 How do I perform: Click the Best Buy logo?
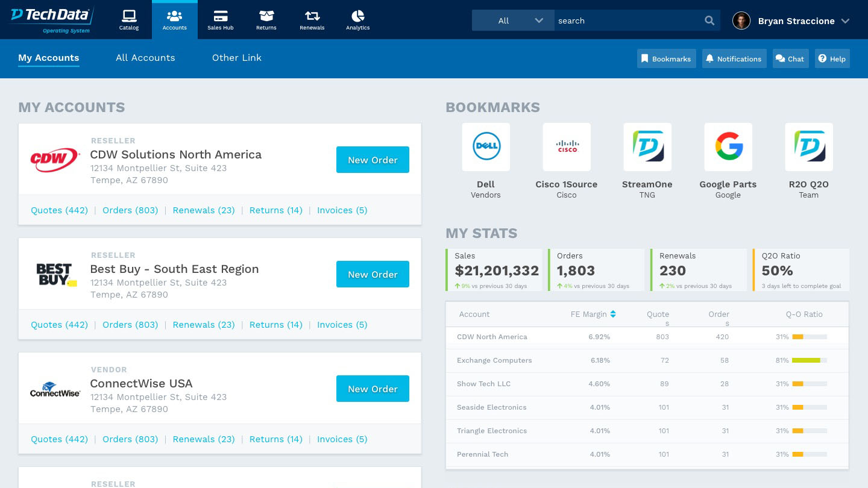pyautogui.click(x=56, y=274)
